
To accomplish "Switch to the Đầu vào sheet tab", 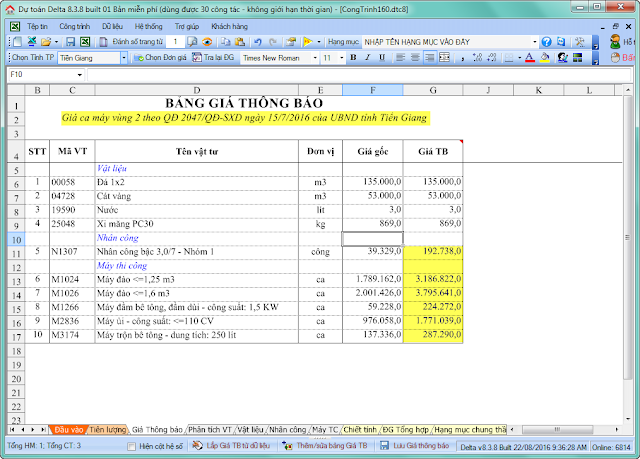I will point(69,430).
